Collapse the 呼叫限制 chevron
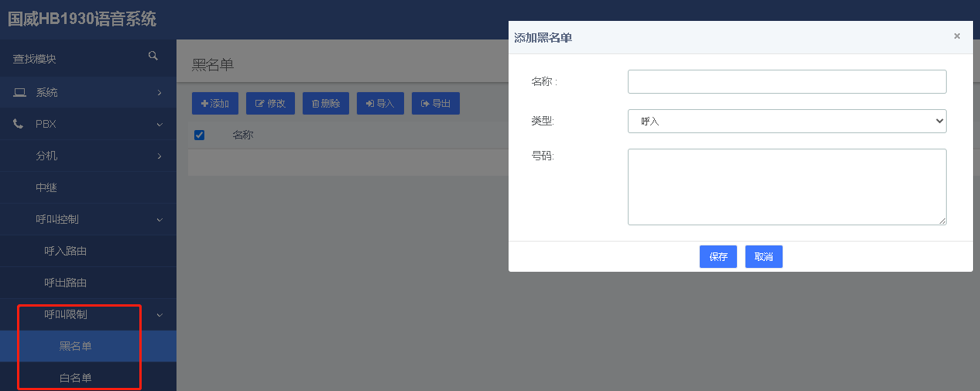980x391 pixels. 159,314
